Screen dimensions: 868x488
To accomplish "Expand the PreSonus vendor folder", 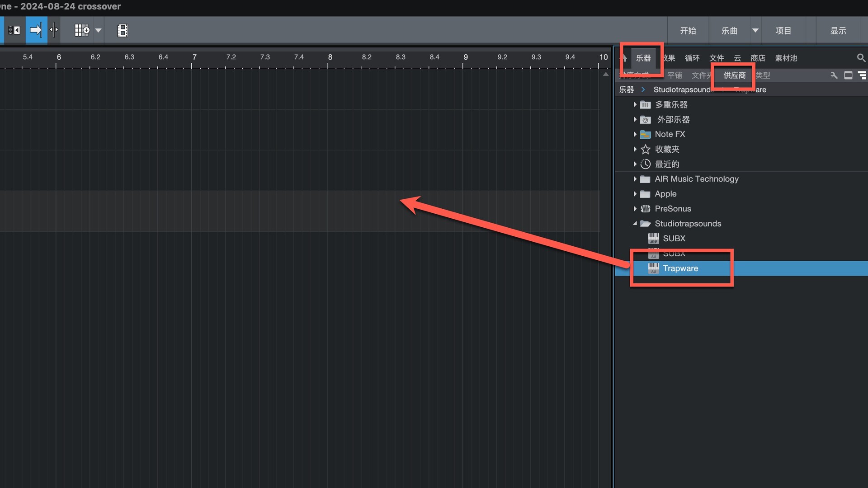I will [635, 209].
